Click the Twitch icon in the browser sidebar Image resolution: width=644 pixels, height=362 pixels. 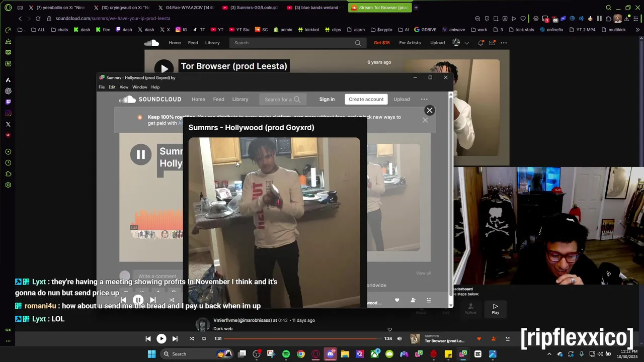tap(8, 102)
